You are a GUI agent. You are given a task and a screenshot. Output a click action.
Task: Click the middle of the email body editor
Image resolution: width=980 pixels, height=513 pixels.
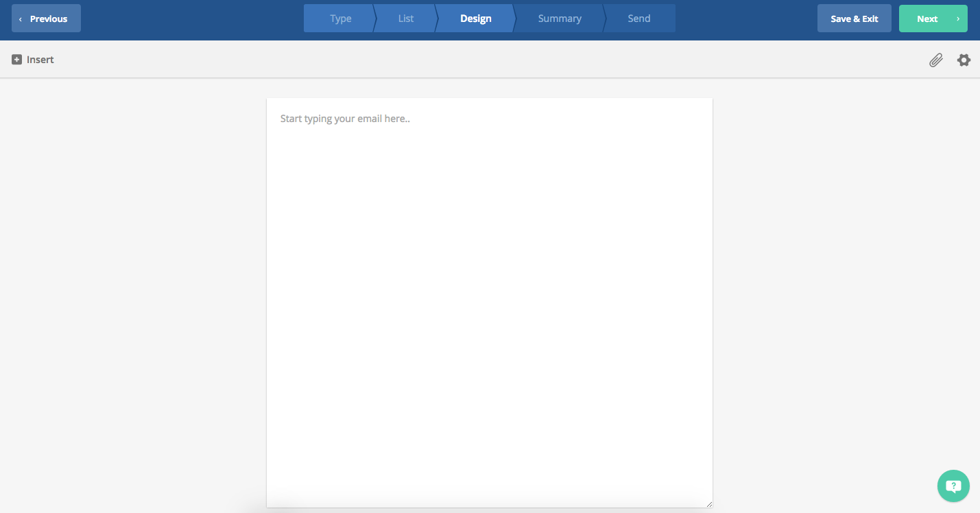tap(490, 302)
